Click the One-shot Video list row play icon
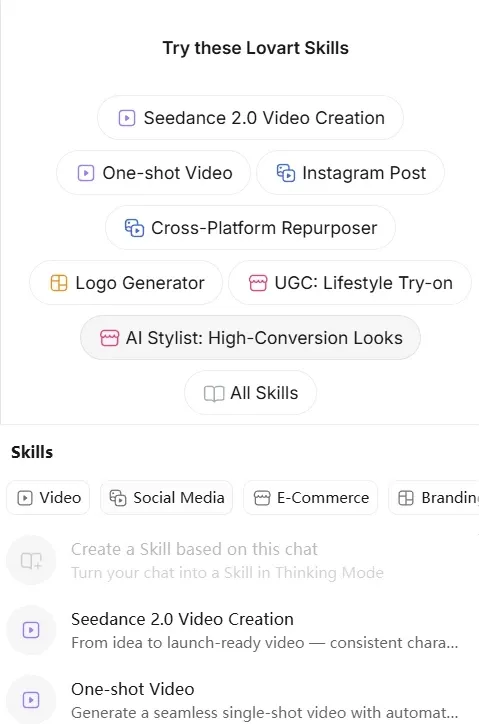This screenshot has width=479, height=724. [31, 700]
